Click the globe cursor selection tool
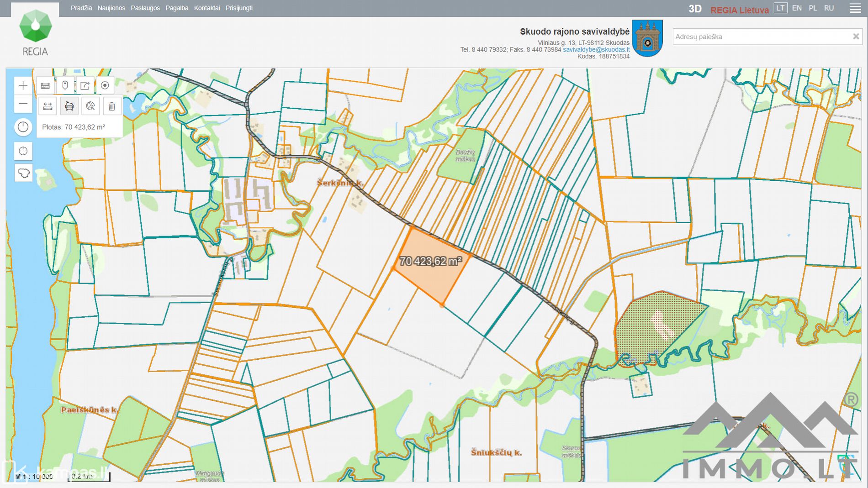Screen dimensions: 868x488 [90, 106]
